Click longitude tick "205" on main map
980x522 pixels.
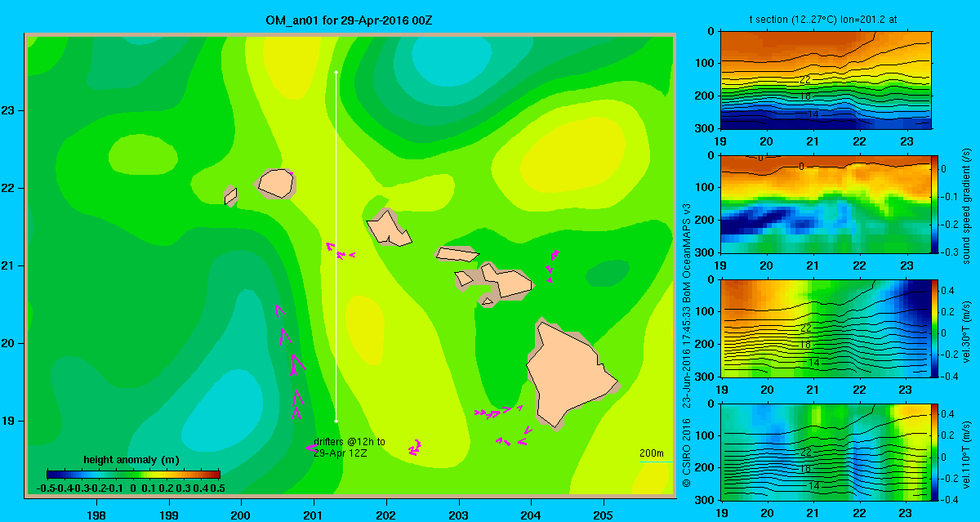pos(604,515)
